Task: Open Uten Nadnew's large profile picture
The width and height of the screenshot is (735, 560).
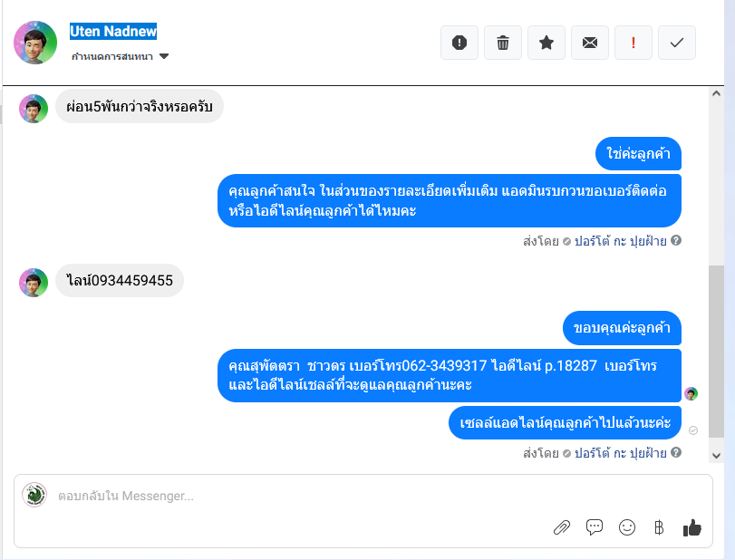Action: (x=35, y=43)
